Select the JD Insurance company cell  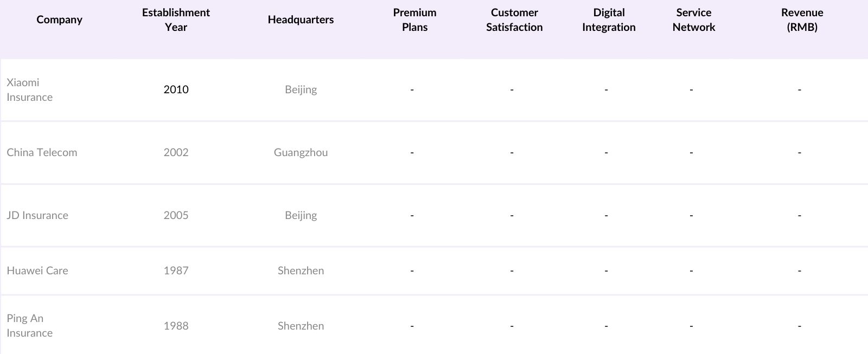point(37,216)
